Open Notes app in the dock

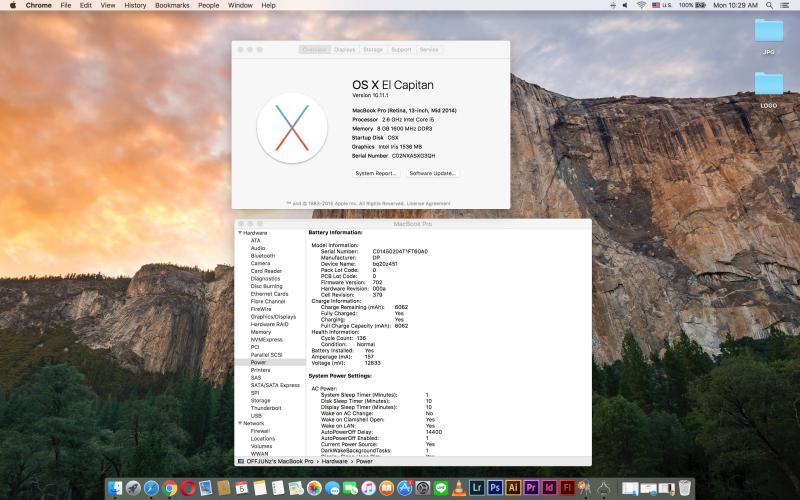coord(260,488)
